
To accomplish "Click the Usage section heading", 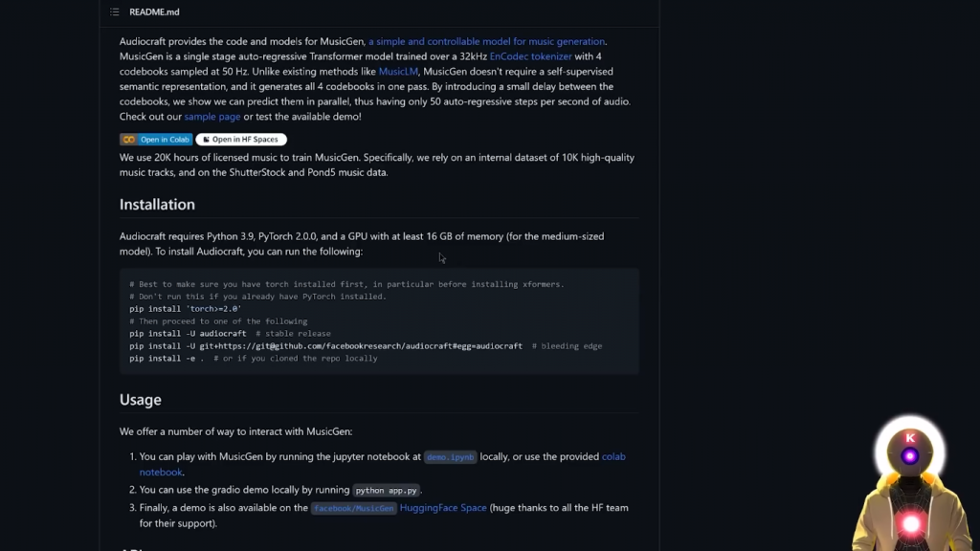I will [x=140, y=400].
